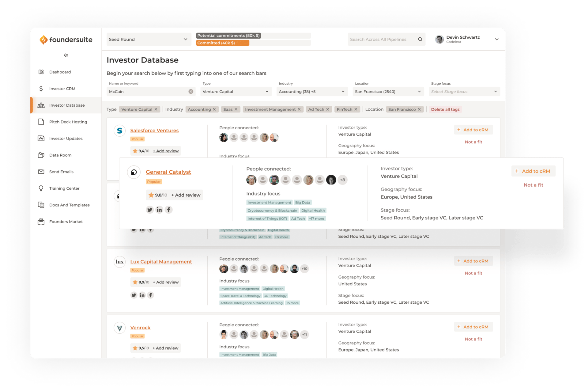Add review for Salesforce Ventures
Image resolution: width=588 pixels, height=391 pixels.
tap(166, 151)
